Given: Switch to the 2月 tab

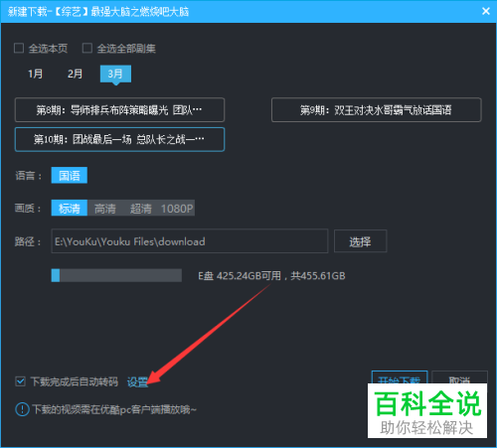Looking at the screenshot, I should click(75, 74).
